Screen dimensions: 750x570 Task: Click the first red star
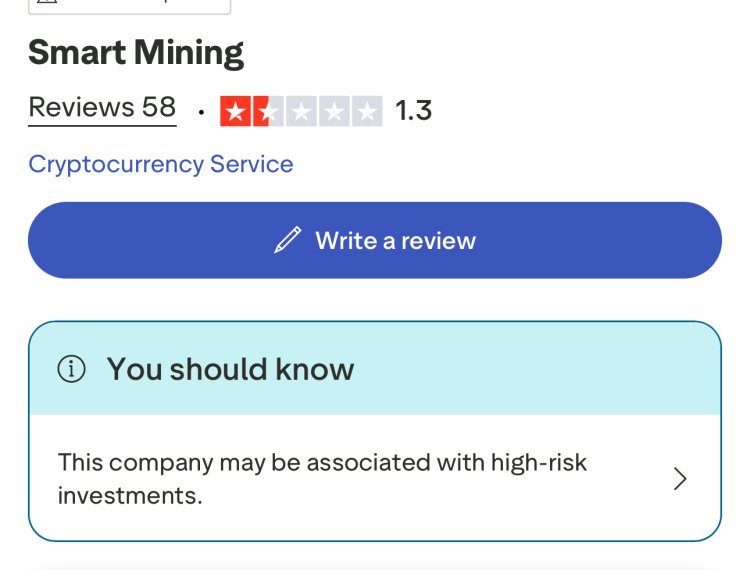(x=236, y=111)
